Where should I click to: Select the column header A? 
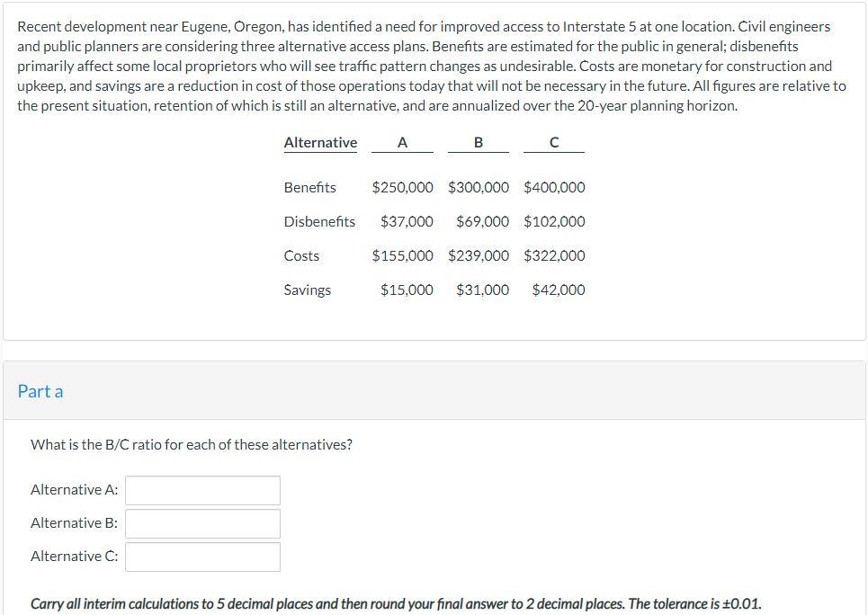coord(401,141)
